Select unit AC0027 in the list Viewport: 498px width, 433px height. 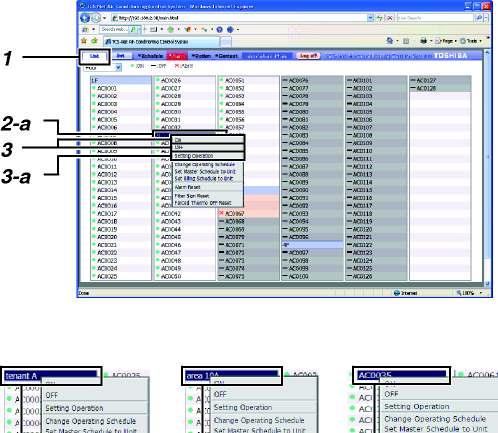point(185,88)
